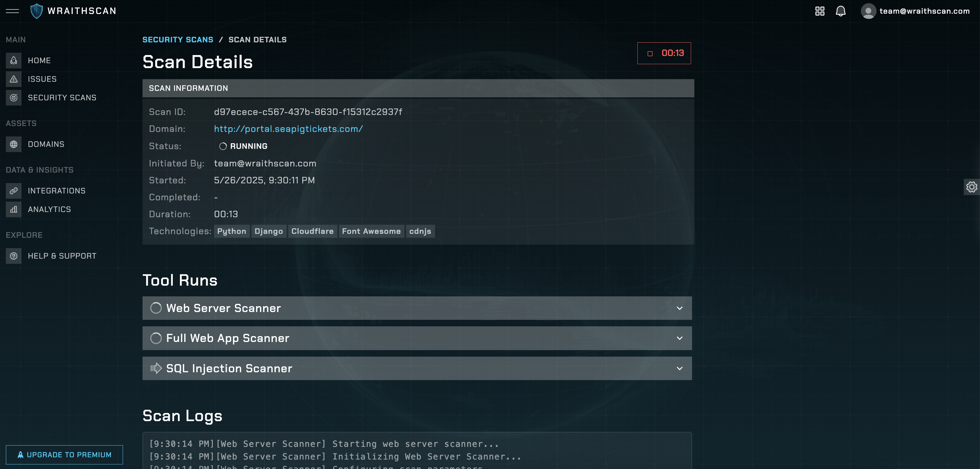Open the sidebar hamburger menu
980x469 pixels.
12,11
